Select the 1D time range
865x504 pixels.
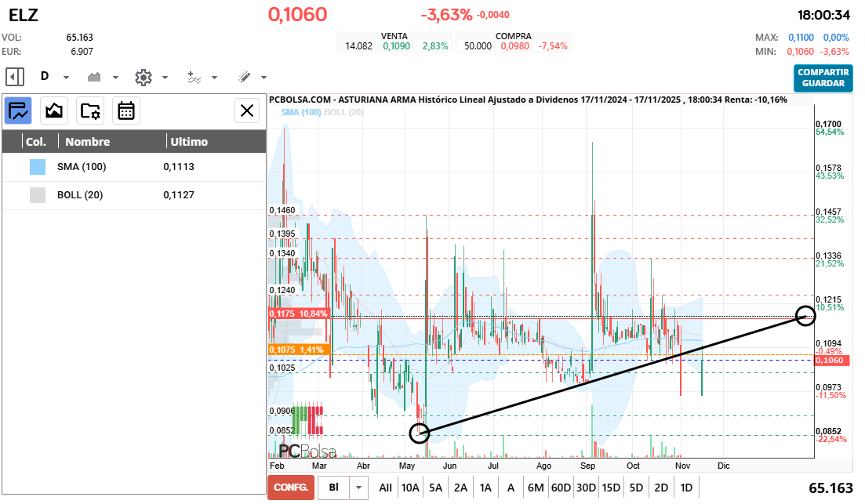(x=686, y=488)
